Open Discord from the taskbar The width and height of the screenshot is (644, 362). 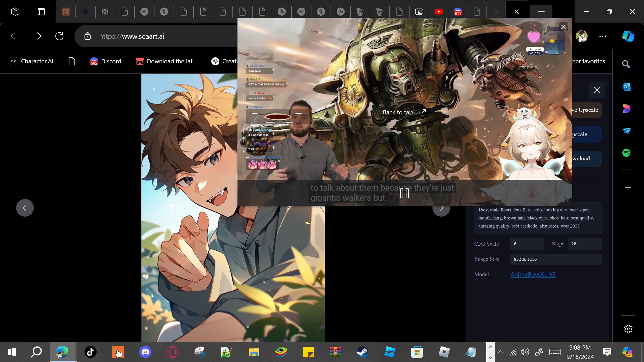pyautogui.click(x=145, y=352)
